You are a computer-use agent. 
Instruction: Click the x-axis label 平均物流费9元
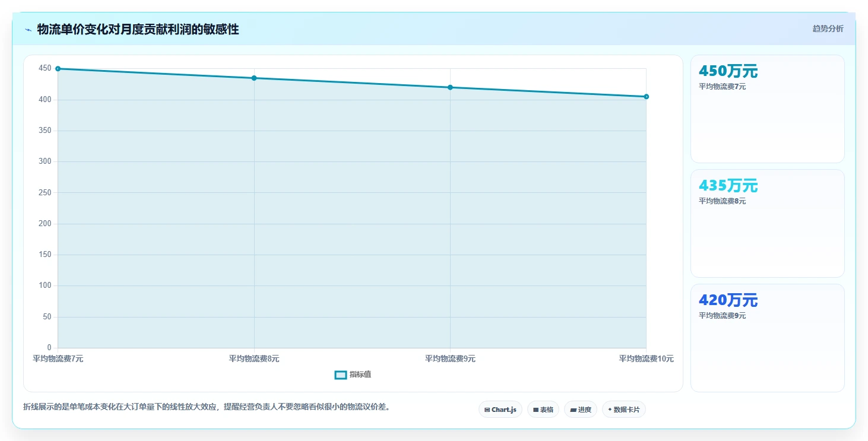click(x=450, y=358)
